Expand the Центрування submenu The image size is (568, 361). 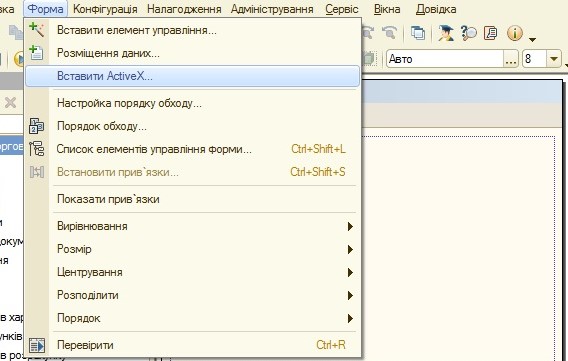coord(192,272)
